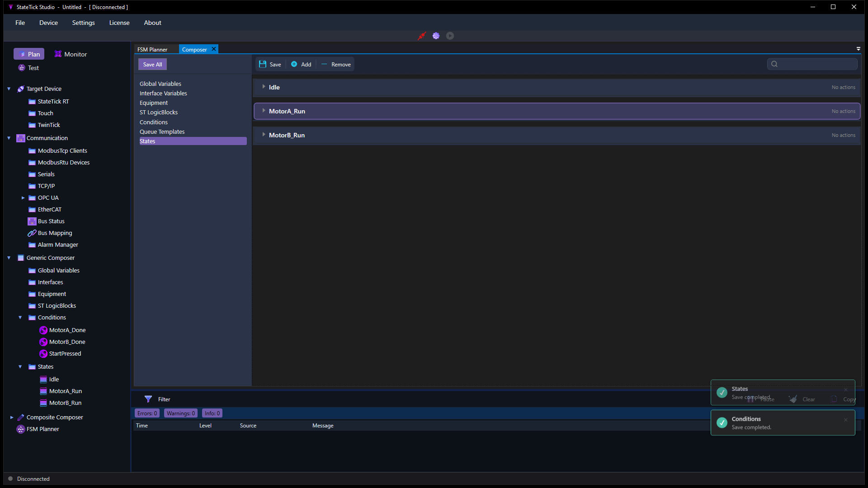Select ModbusTcp Clients tree item
Screen dimensions: 868x488
coord(62,151)
